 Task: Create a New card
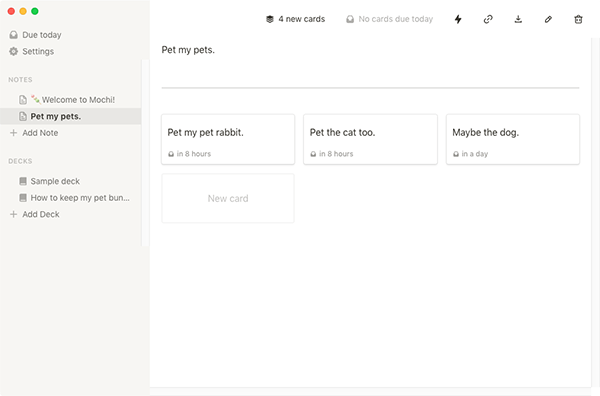(x=228, y=198)
